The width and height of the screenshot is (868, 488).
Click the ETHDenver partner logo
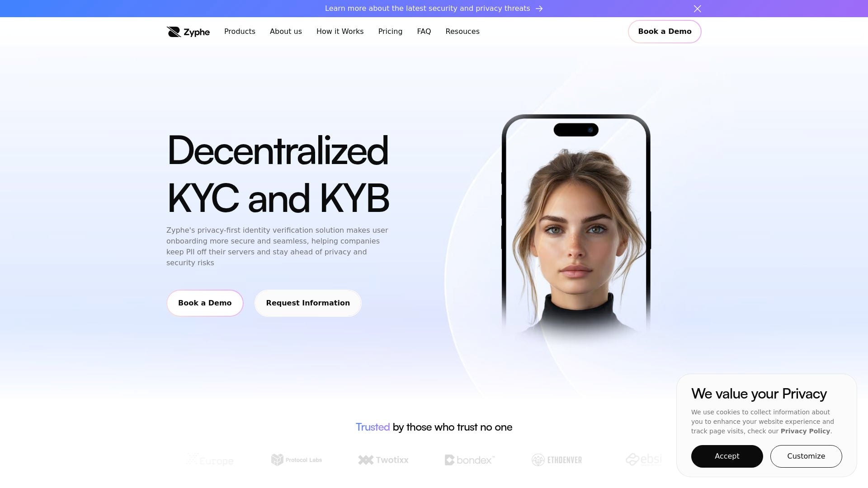click(x=557, y=460)
